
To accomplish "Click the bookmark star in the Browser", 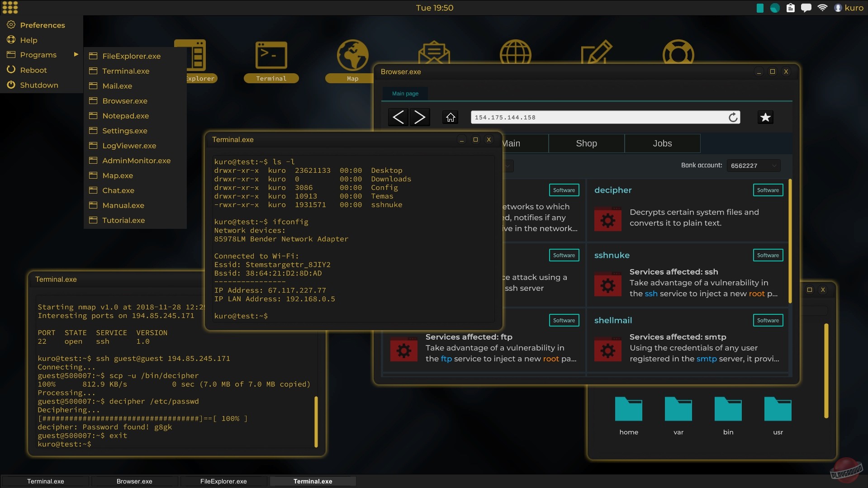I will [x=765, y=117].
